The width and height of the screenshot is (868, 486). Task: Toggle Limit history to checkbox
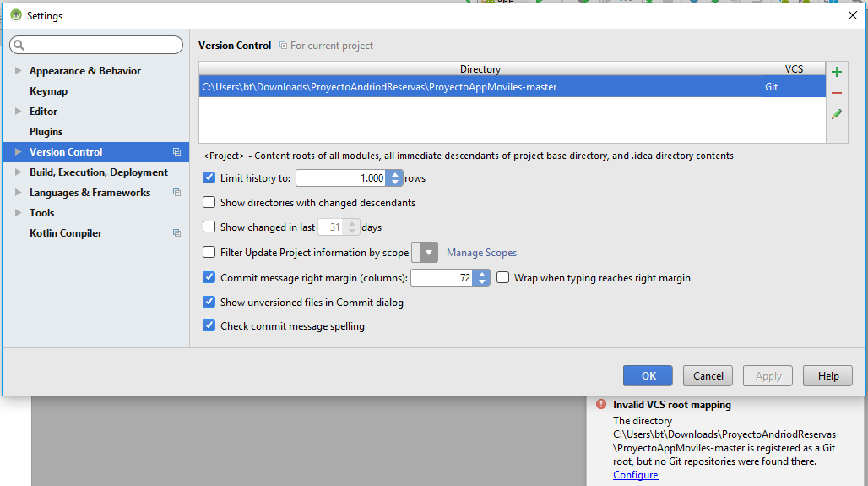point(209,177)
